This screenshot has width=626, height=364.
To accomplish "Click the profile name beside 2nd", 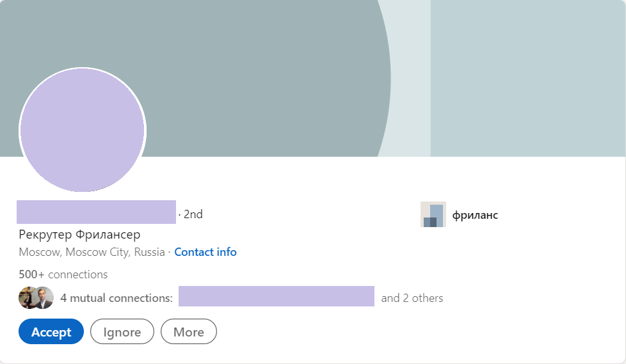I will coord(96,212).
